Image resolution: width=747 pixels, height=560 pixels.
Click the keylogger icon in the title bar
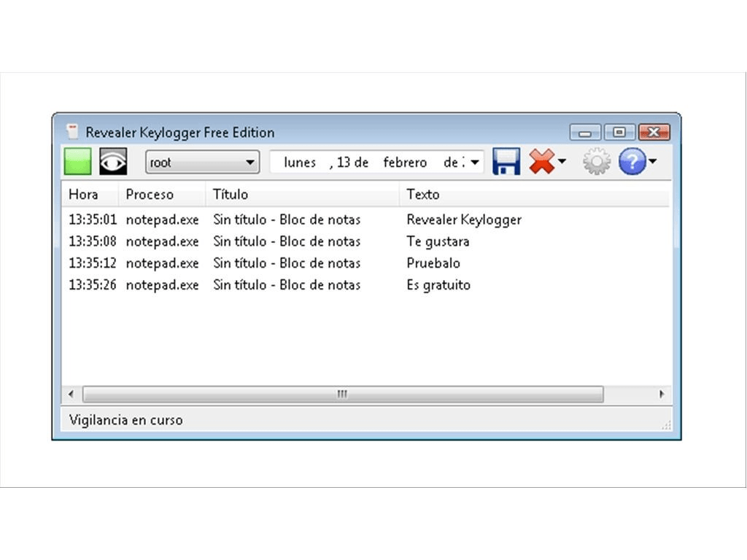(x=72, y=132)
